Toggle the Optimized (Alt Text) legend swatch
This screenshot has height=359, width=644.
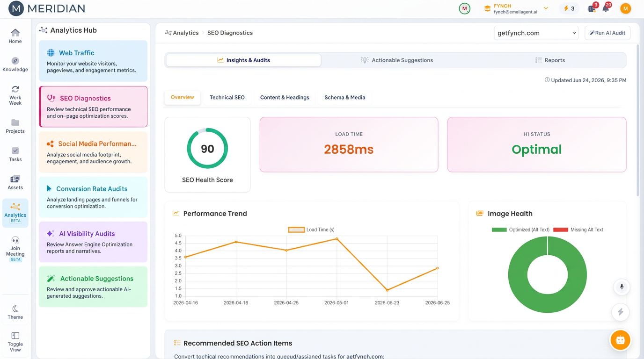pos(499,230)
